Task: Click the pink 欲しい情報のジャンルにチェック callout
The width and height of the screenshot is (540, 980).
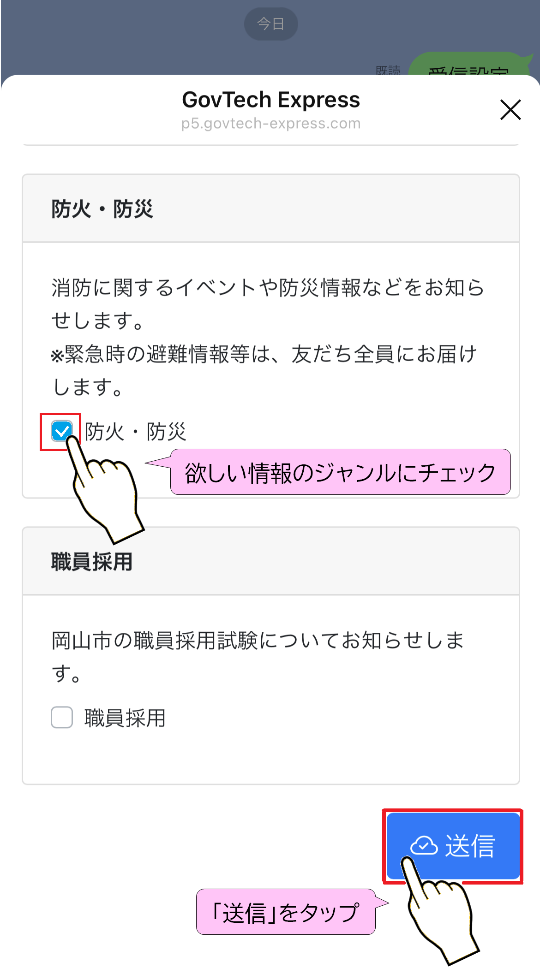Action: pos(340,472)
